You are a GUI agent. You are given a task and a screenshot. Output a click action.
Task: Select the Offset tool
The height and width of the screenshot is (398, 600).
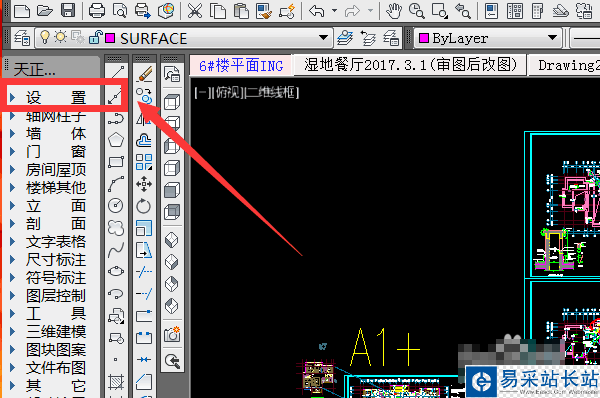click(x=144, y=140)
